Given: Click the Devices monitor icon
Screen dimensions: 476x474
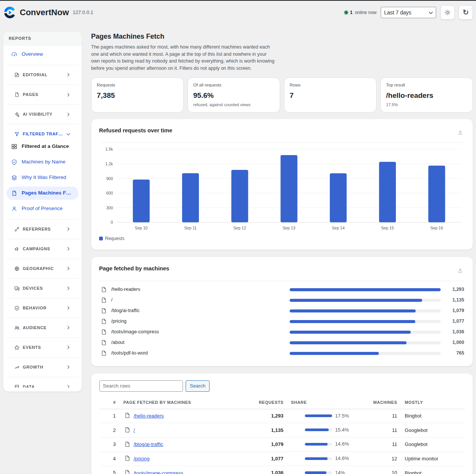Looking at the screenshot, I should (17, 289).
